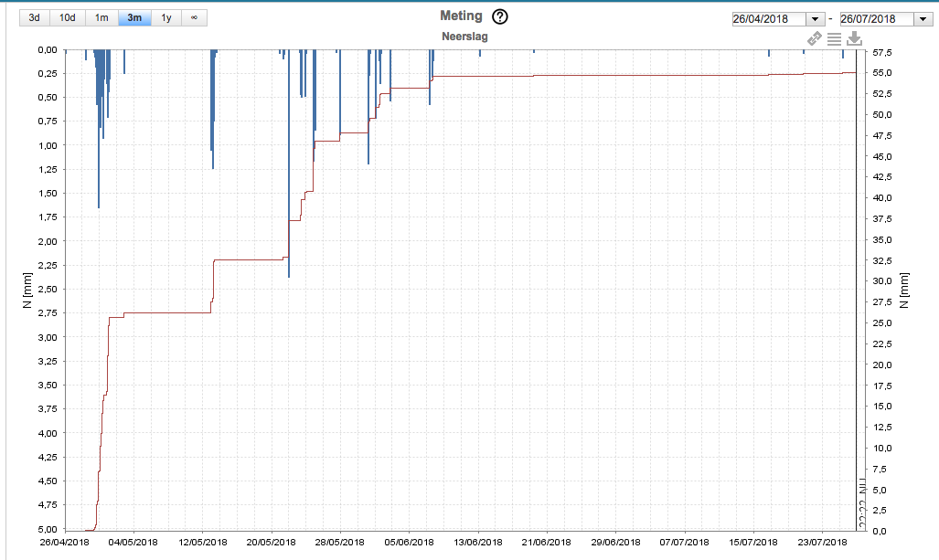Click x-axis label 28/05/2018
The height and width of the screenshot is (560, 939).
point(339,542)
